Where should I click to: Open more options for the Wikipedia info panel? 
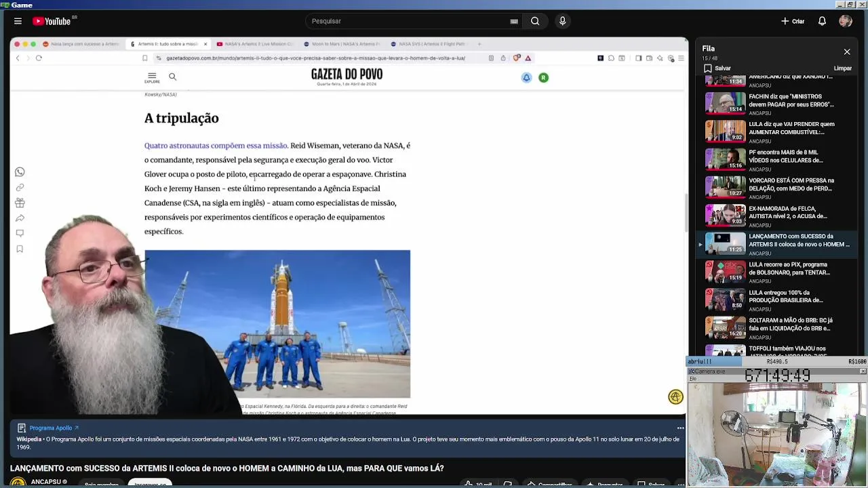click(x=680, y=428)
